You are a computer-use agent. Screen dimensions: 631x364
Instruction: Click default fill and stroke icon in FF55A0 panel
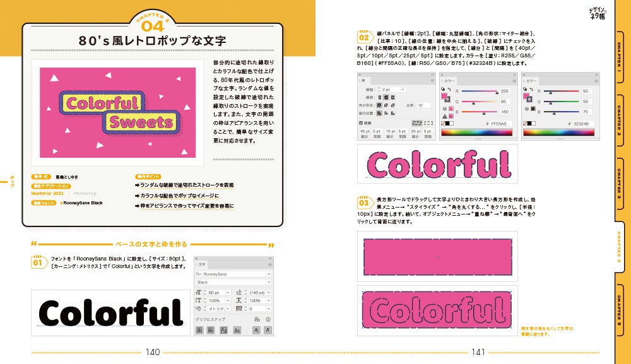tap(443, 89)
